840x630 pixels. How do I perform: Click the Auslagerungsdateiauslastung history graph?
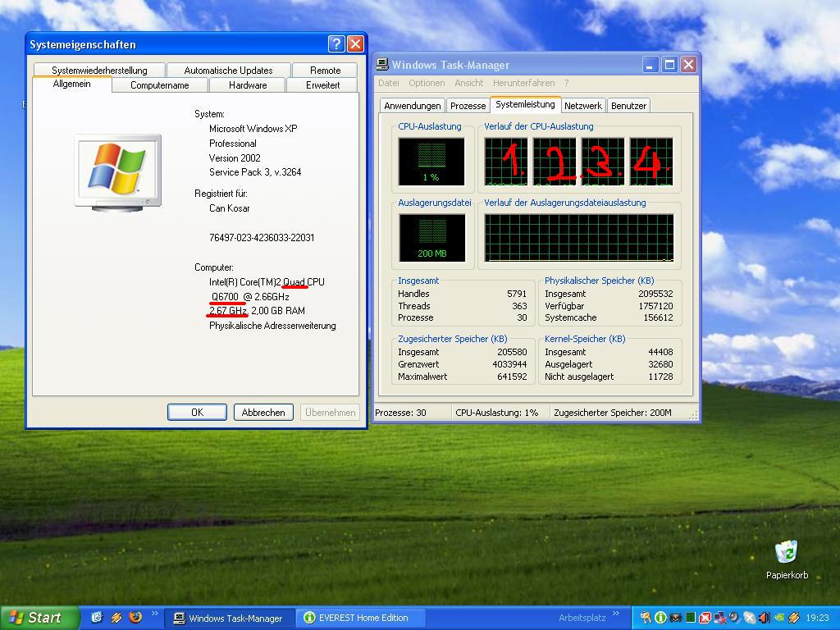[579, 238]
